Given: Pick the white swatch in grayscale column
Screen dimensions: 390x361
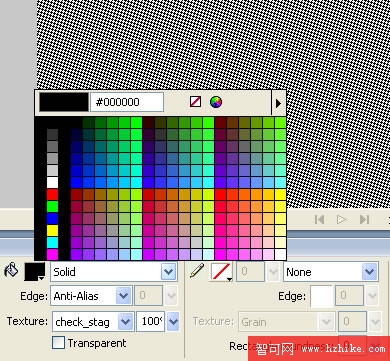Looking at the screenshot, I should point(52,182).
